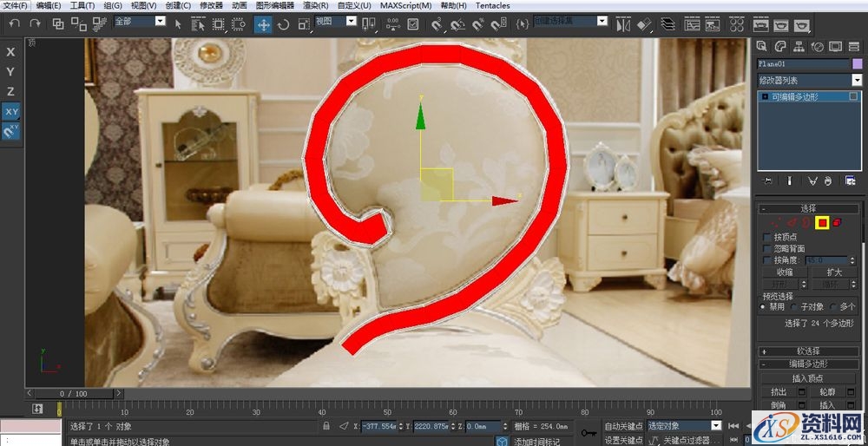Click the Undo arrow icon

click(x=16, y=23)
